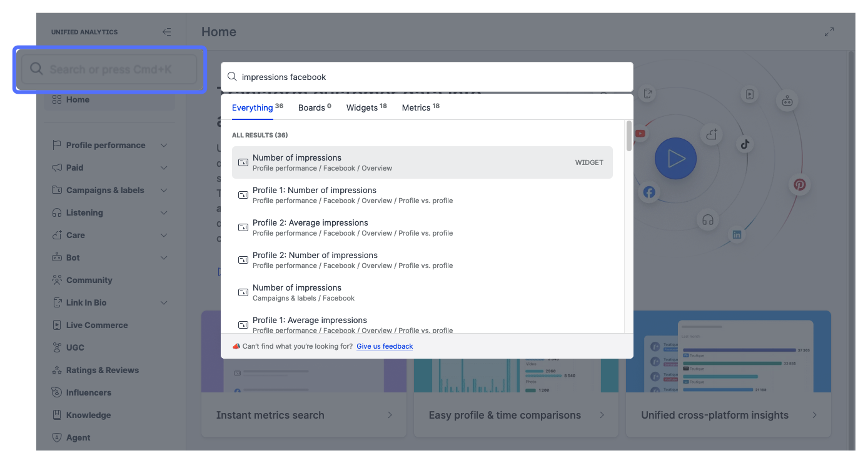Click the LinkedIn icon in the orbit

pos(737,234)
